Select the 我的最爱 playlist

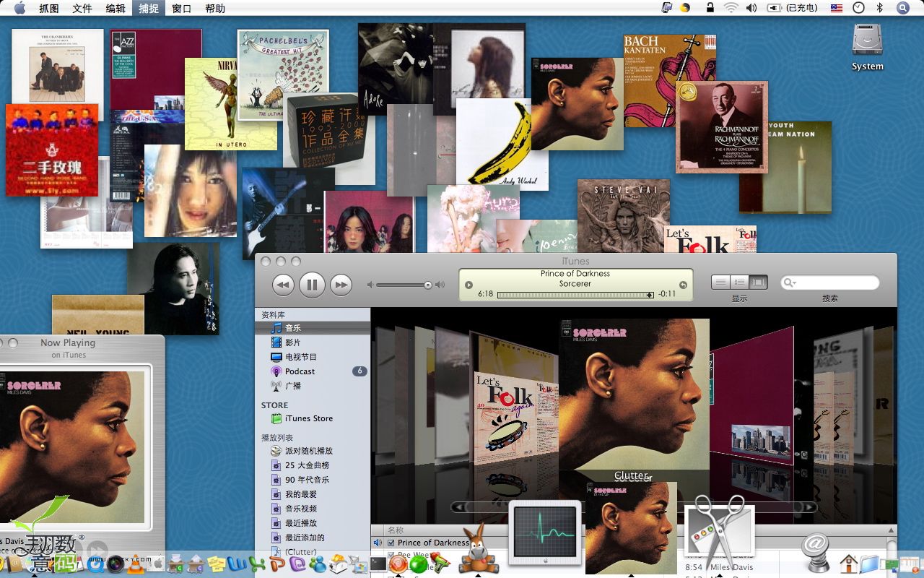313,494
